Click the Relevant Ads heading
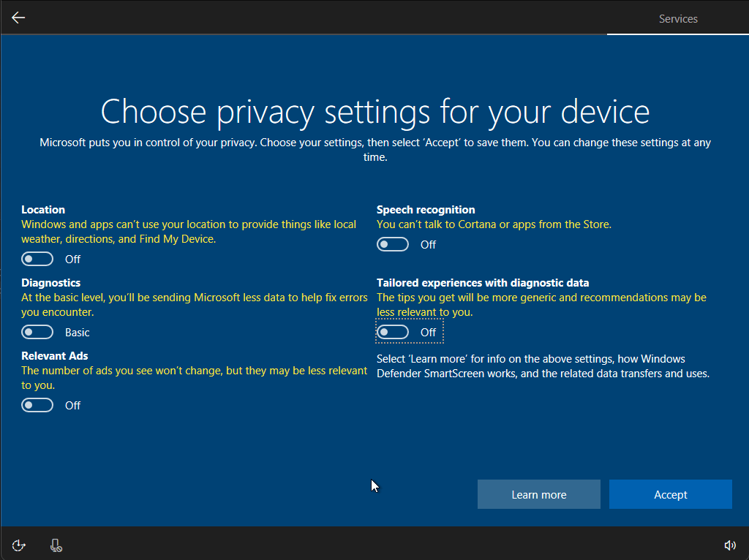Screen dimensions: 749x560 (54, 356)
